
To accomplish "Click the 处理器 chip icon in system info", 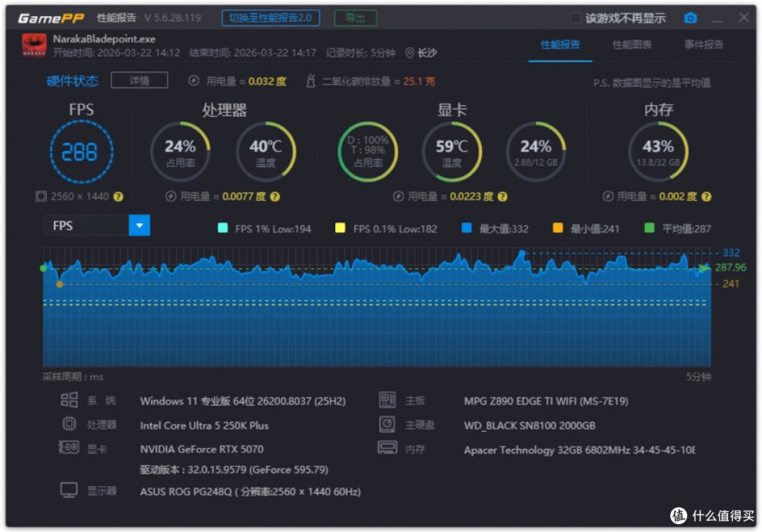I will pos(69,423).
